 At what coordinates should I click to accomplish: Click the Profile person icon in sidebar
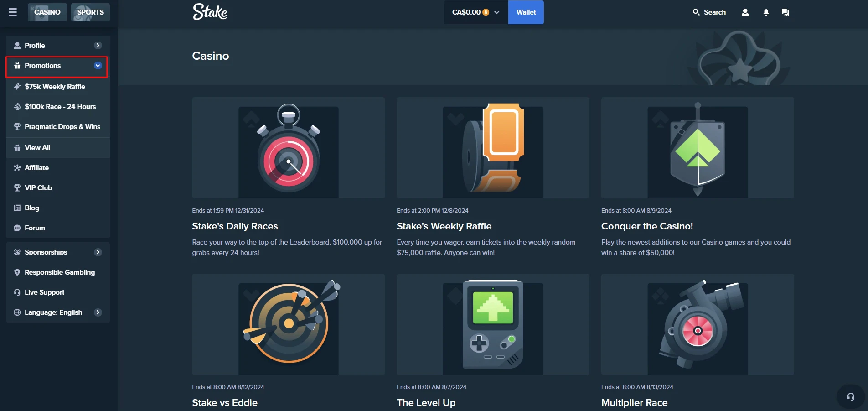(17, 46)
